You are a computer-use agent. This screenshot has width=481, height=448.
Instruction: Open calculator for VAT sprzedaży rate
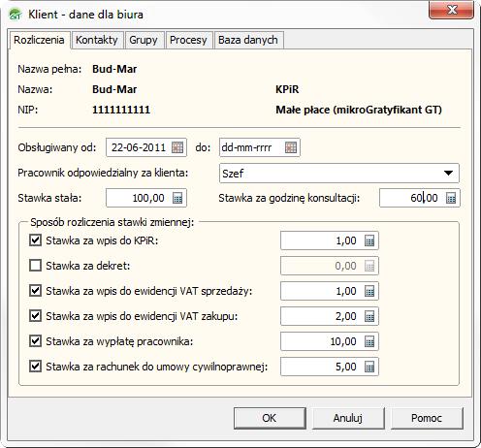click(369, 291)
